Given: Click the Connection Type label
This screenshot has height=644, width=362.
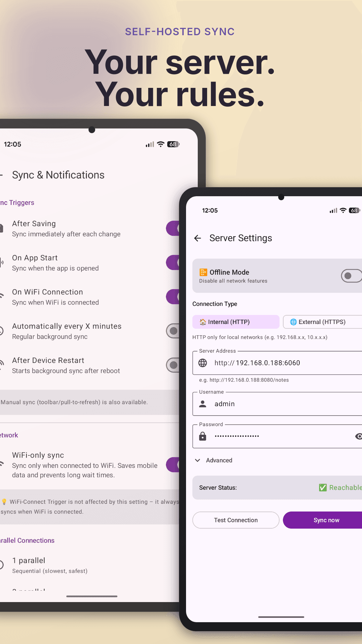Looking at the screenshot, I should pyautogui.click(x=215, y=304).
